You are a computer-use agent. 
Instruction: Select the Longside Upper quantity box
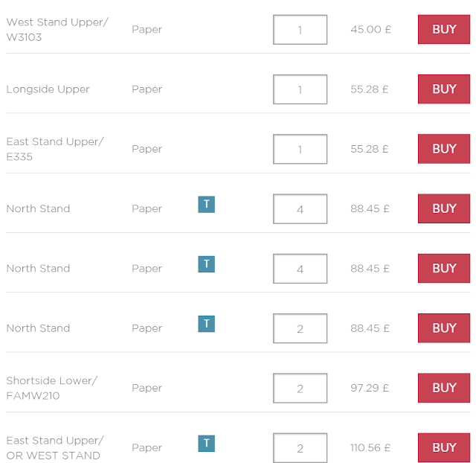(x=300, y=89)
